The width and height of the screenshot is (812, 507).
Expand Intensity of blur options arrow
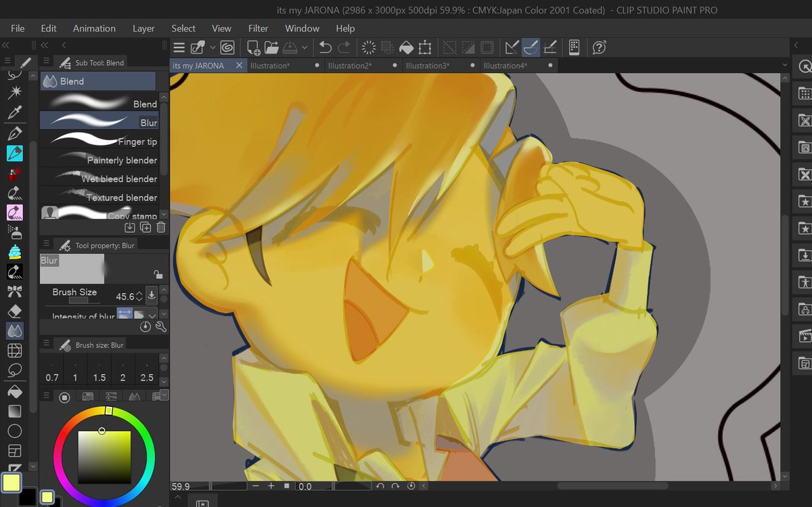tap(152, 315)
